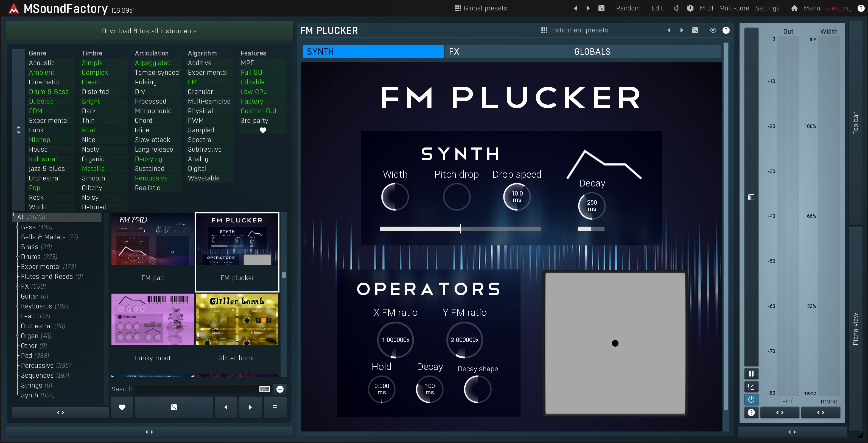868x443 pixels.
Task: Click the horizontal slider under Width knob
Action: point(460,229)
